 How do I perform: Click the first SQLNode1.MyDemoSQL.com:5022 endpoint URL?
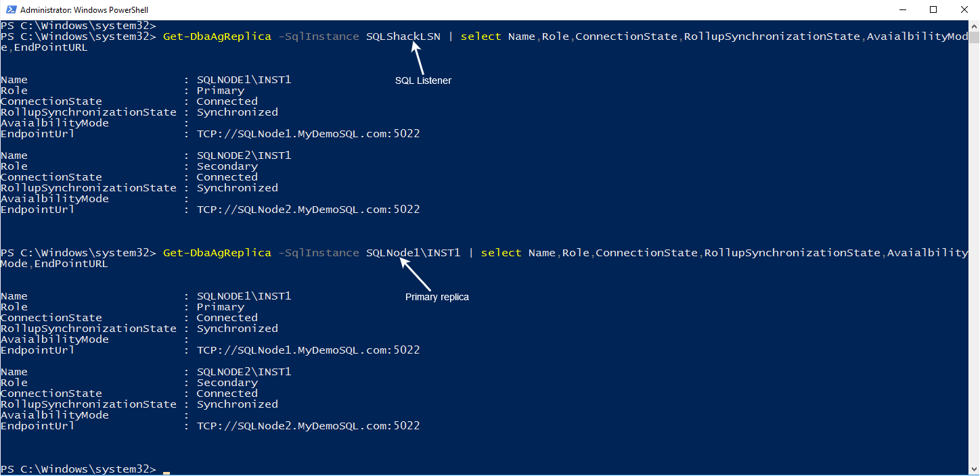[x=308, y=134]
